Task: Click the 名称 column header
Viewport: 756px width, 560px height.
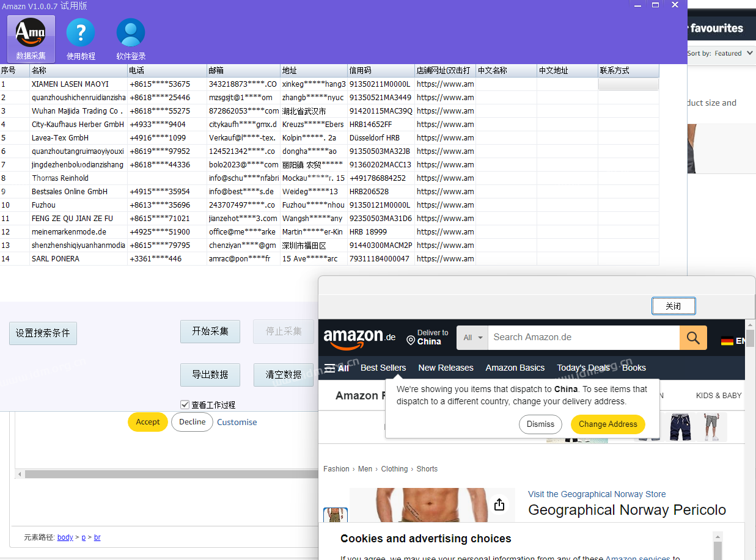Action: (79, 70)
